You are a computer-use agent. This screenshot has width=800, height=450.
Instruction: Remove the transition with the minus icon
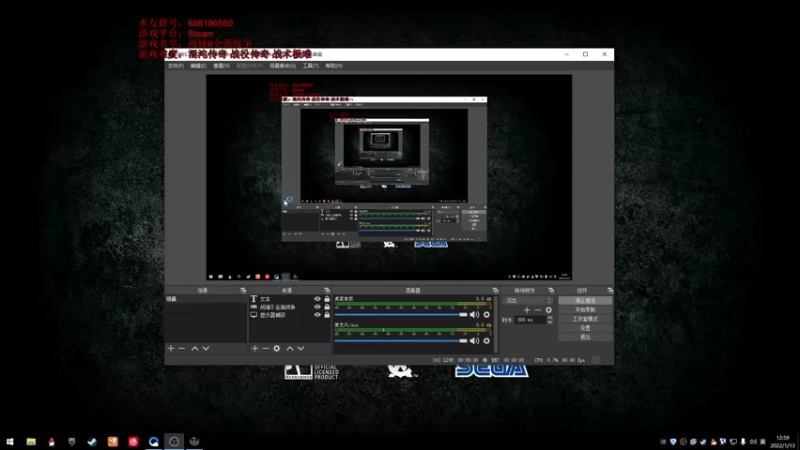538,310
